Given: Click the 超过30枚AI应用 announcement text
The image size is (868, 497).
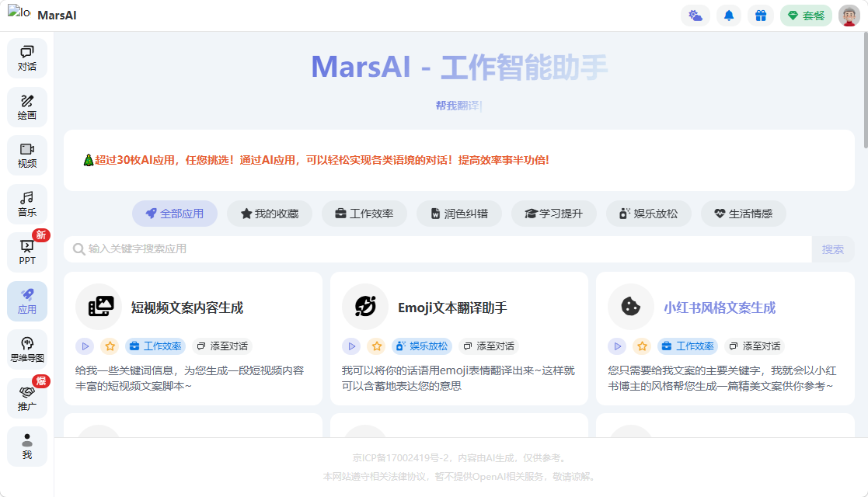Looking at the screenshot, I should pos(316,161).
